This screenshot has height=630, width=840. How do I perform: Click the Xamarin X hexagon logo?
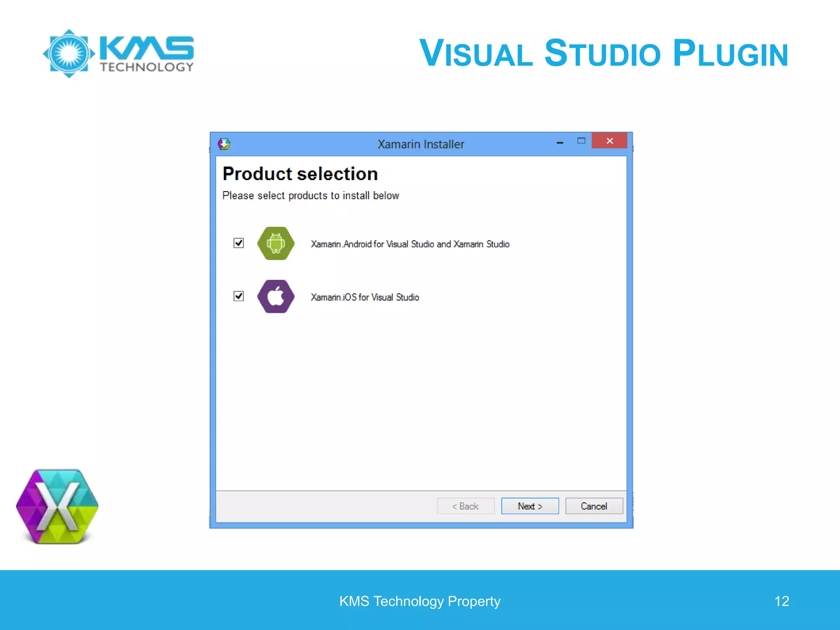[x=57, y=507]
